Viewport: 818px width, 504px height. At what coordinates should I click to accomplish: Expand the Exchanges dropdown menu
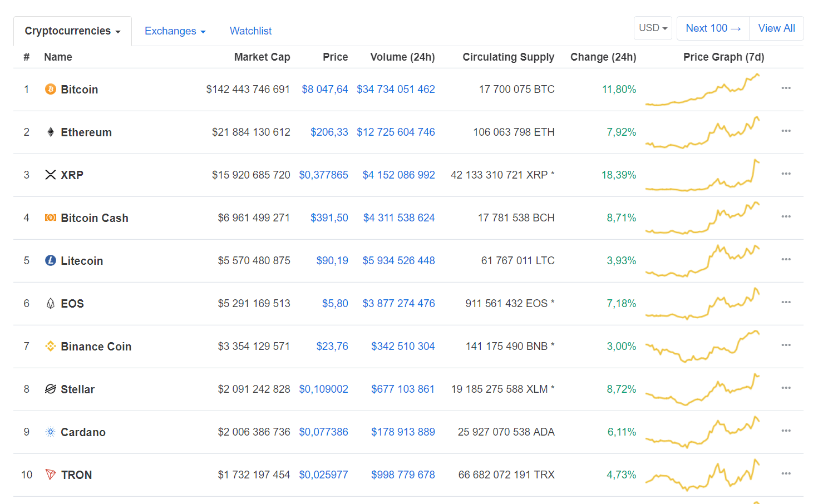[x=175, y=31]
